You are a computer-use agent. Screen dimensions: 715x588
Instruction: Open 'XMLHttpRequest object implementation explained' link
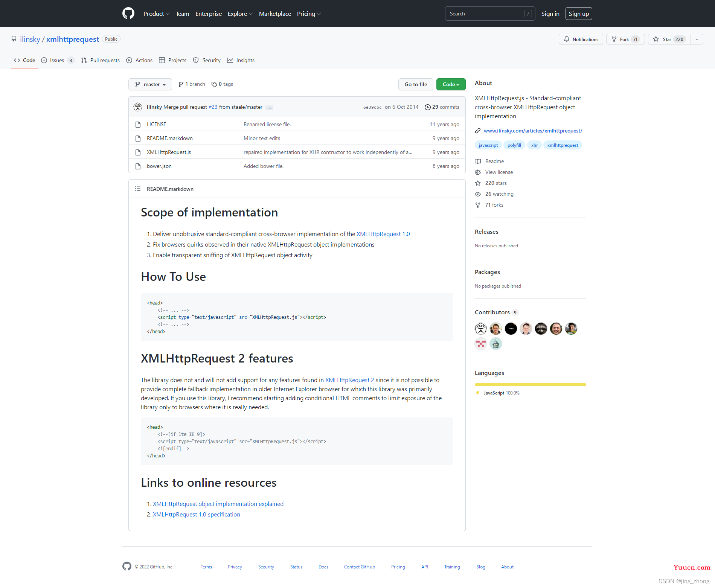point(218,504)
